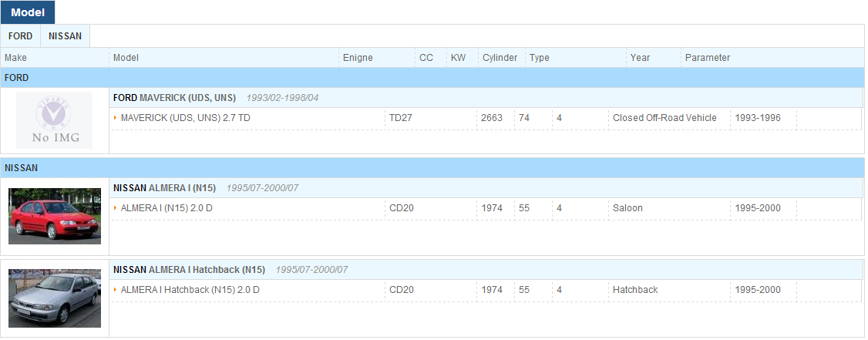
Task: Open the NISSAN ALMERA I (N15) heading link
Action: pos(164,187)
